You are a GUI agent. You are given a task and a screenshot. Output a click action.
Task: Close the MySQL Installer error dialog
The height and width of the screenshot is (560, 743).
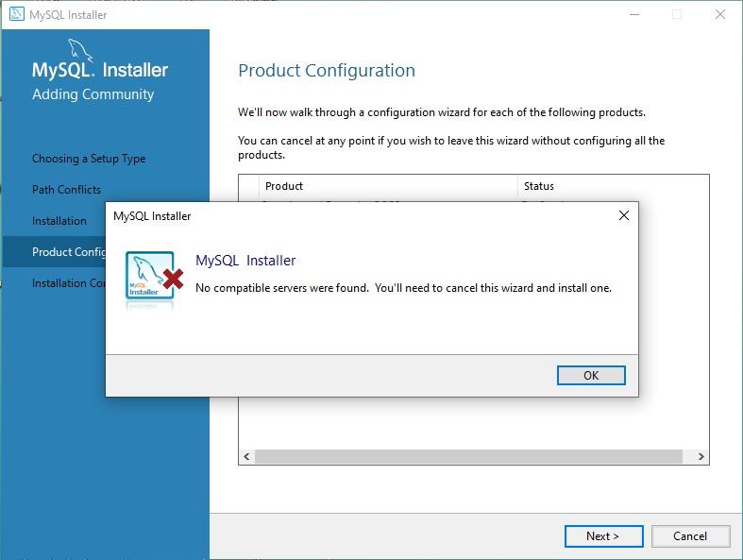coord(624,215)
